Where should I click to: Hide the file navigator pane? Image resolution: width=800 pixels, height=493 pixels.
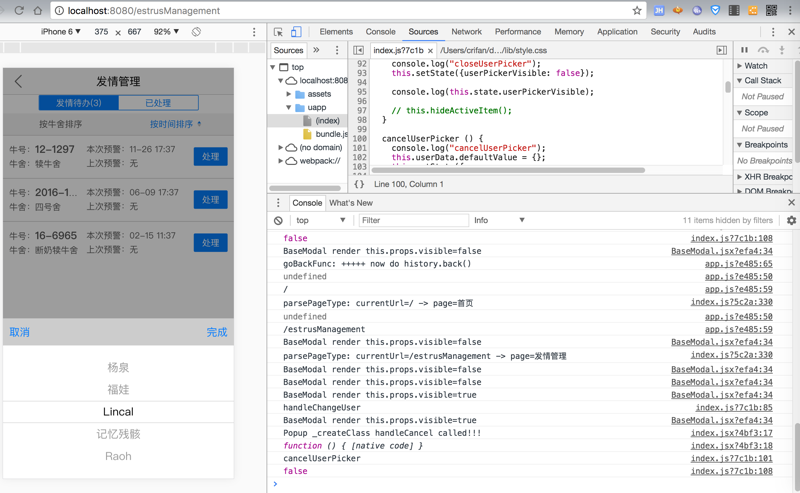click(x=358, y=50)
